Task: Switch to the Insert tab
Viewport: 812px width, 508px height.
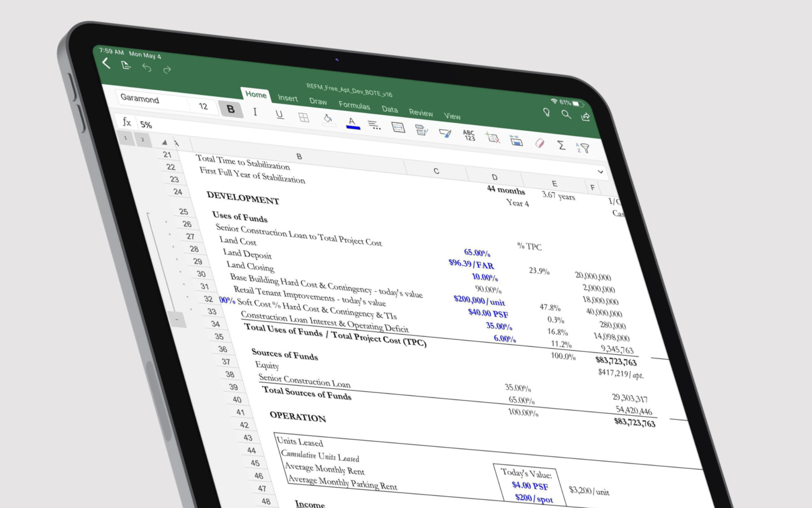Action: [287, 98]
